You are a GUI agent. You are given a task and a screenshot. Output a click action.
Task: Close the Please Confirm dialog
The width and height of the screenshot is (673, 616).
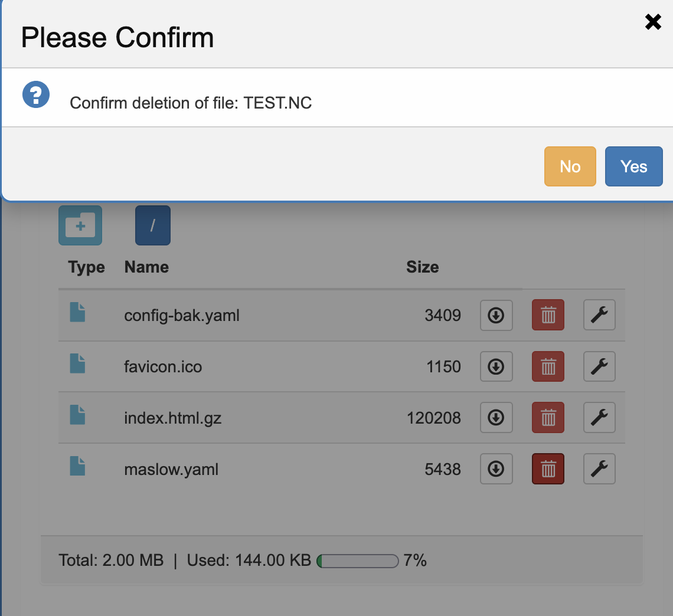(x=653, y=22)
